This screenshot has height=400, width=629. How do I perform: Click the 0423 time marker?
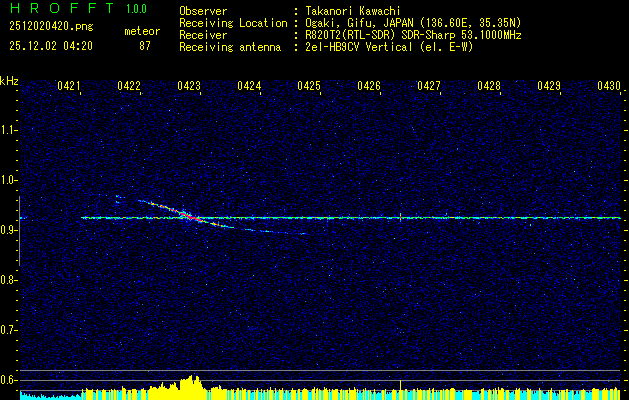coord(188,87)
